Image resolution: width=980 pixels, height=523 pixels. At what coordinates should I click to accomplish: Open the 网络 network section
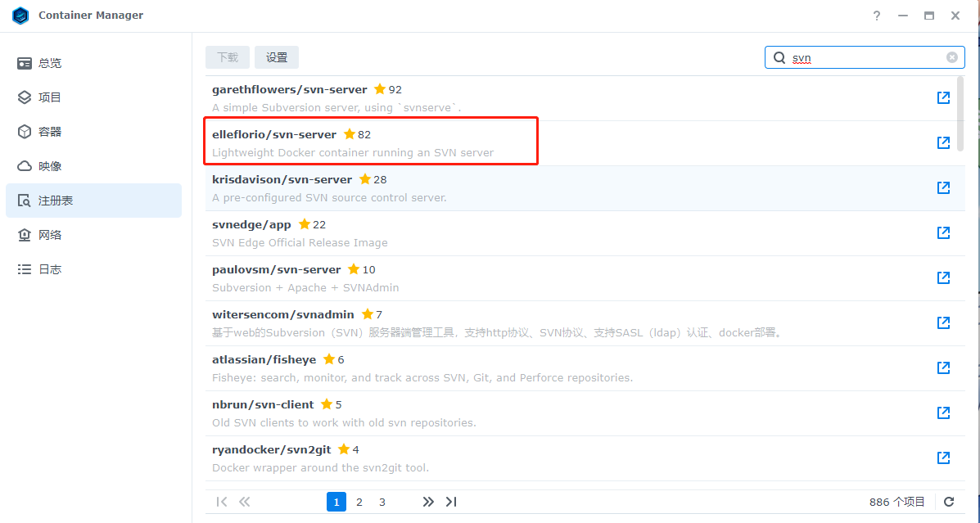tap(94, 235)
